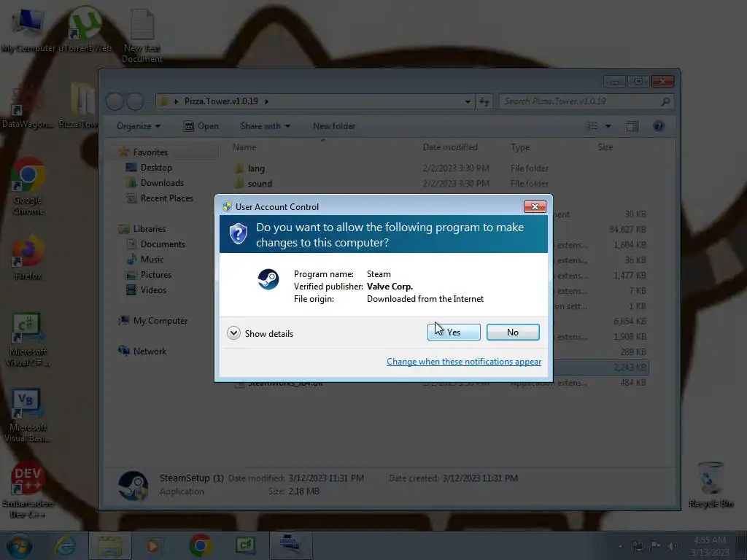Click Embarcadero Dev-C++ desktop icon

click(x=28, y=491)
